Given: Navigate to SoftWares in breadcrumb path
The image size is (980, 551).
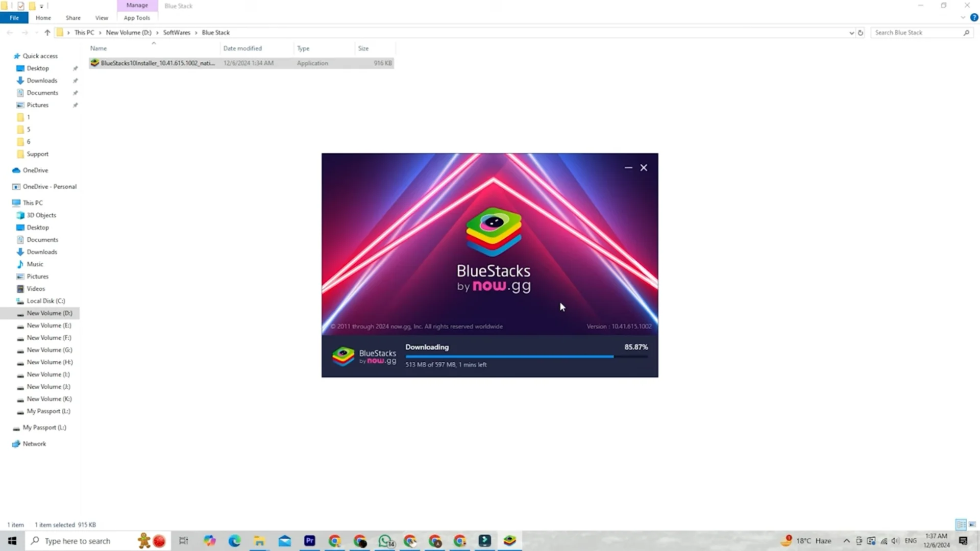Looking at the screenshot, I should point(177,33).
